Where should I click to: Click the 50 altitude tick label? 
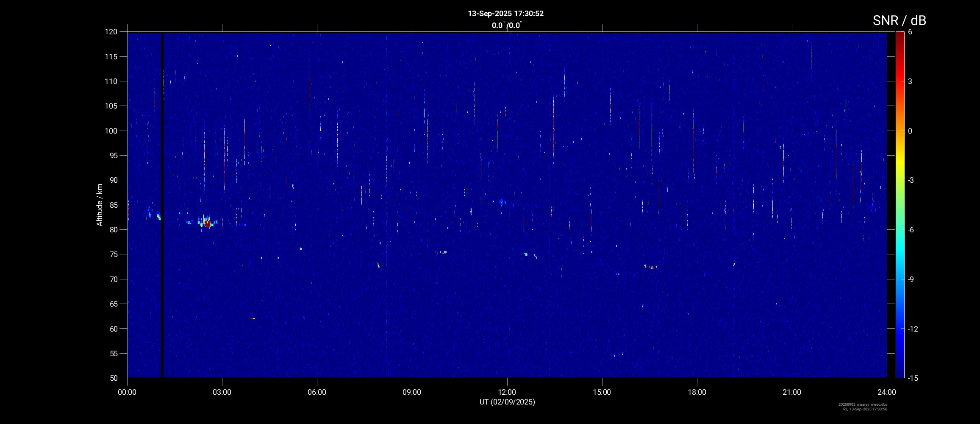[x=113, y=378]
